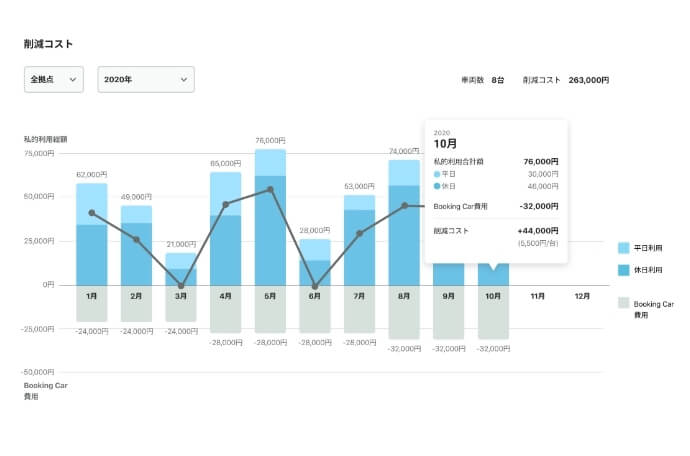Toggle the Booking Car費用 legend swatch
The height and width of the screenshot is (456, 690).
coord(623,303)
